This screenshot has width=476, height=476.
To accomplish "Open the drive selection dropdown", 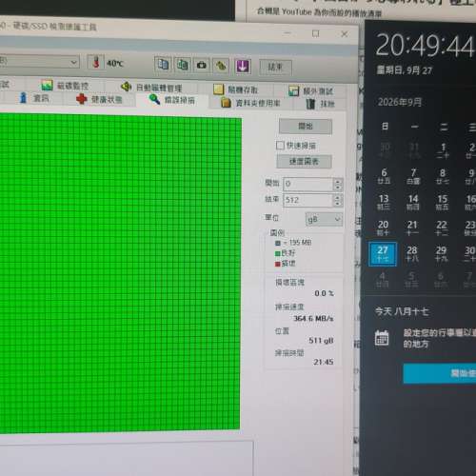I will pyautogui.click(x=73, y=62).
